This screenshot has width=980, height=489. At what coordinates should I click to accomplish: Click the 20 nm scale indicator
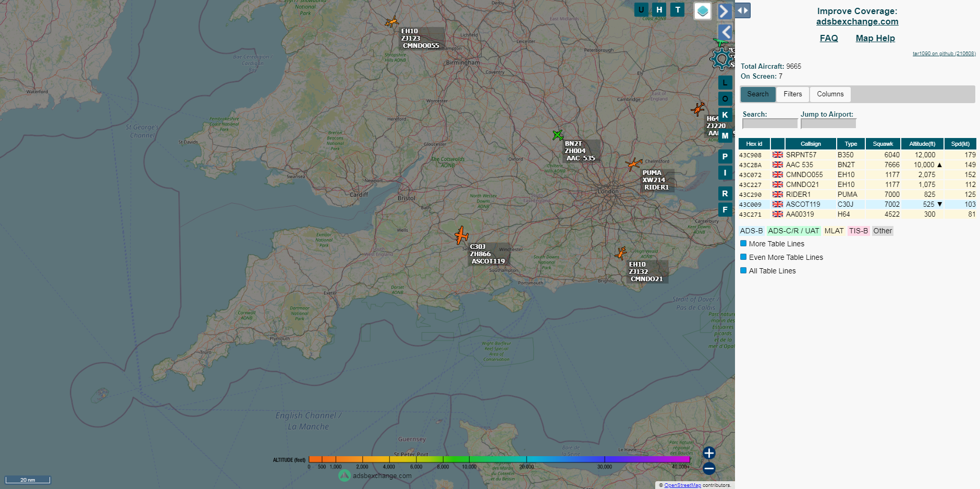pyautogui.click(x=28, y=480)
